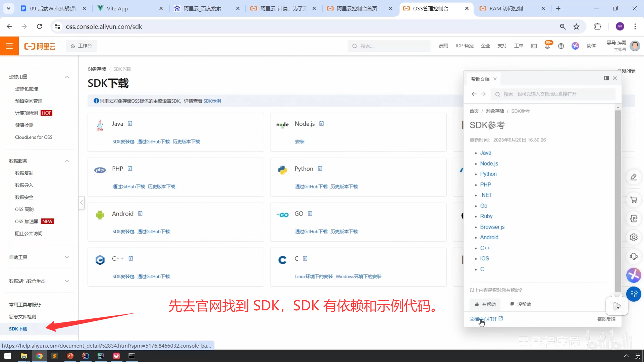Click the customer service headset icon
This screenshot has height=362, width=644.
pos(634,256)
